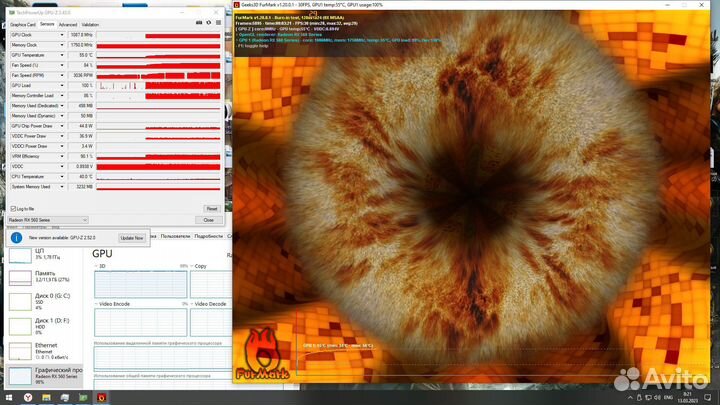Select Графический процессор entry in Task Manager
The image size is (720, 405).
coord(44,376)
